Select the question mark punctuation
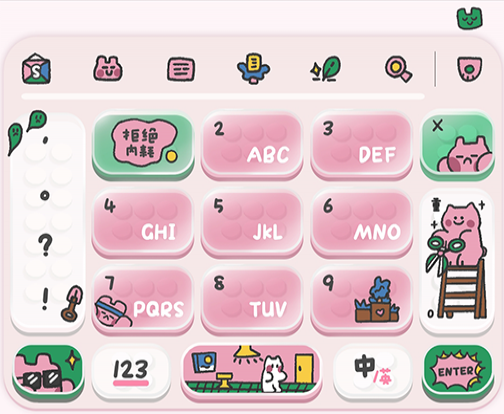The width and height of the screenshot is (504, 414). point(45,245)
